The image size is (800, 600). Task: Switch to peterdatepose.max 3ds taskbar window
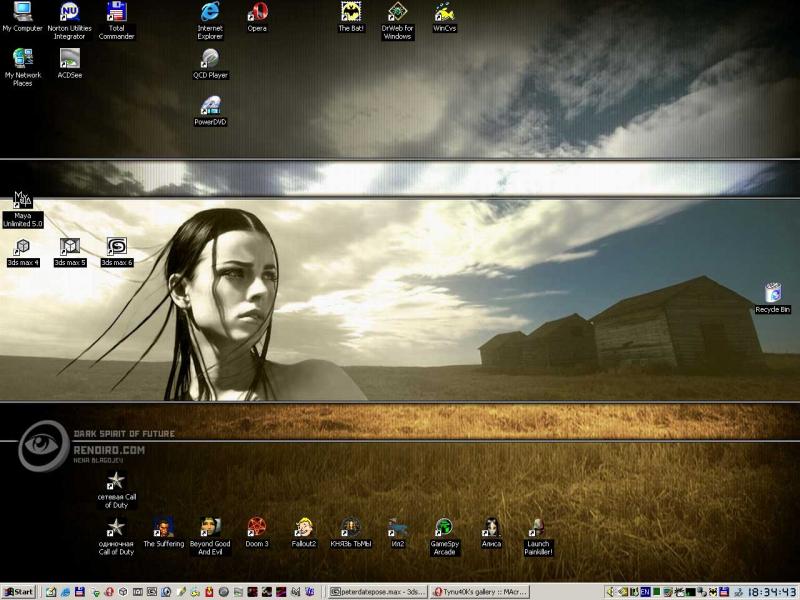(378, 592)
